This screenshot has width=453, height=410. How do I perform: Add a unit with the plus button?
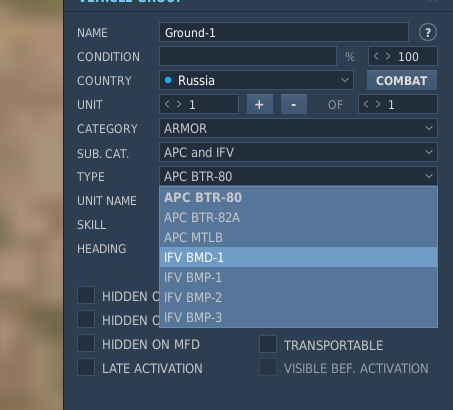click(260, 104)
